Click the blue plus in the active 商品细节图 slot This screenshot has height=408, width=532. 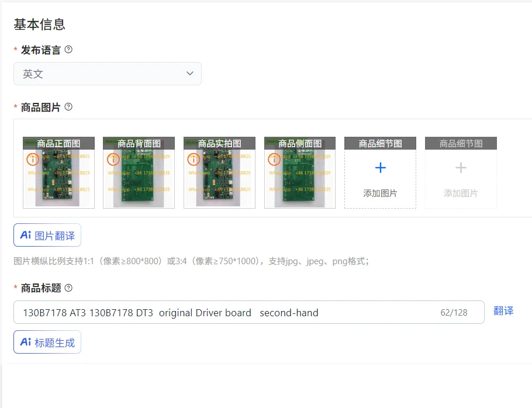click(381, 168)
